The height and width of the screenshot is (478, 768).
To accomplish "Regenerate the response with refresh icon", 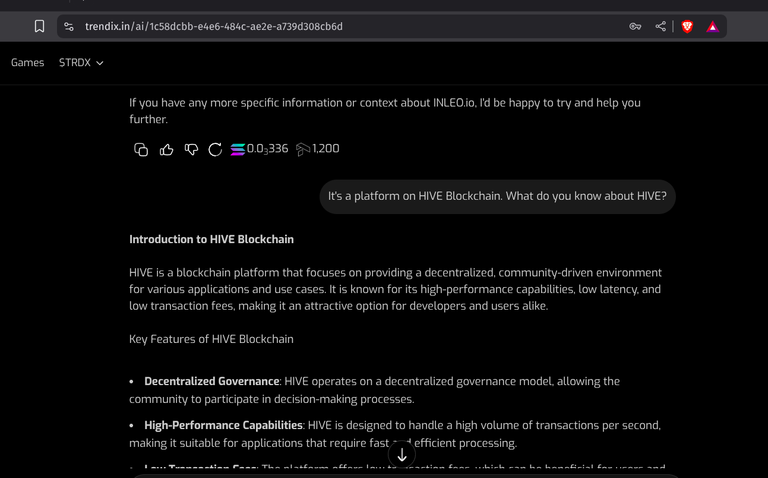I will point(215,149).
